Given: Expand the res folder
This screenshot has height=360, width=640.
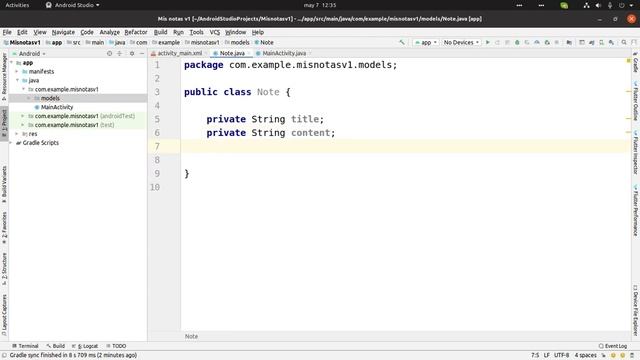Looking at the screenshot, I should click(17, 134).
